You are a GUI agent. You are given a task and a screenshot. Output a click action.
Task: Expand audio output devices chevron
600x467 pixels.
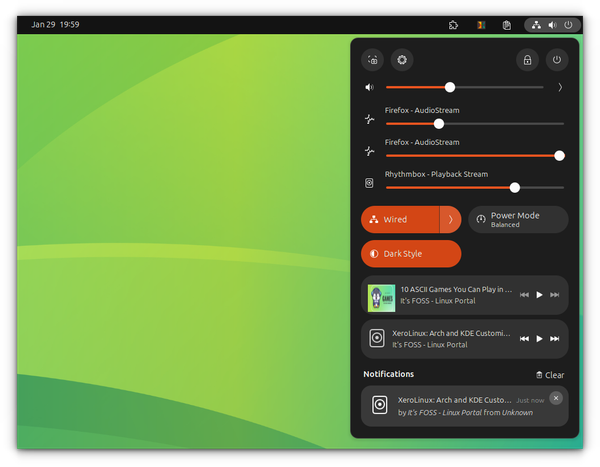pos(560,87)
